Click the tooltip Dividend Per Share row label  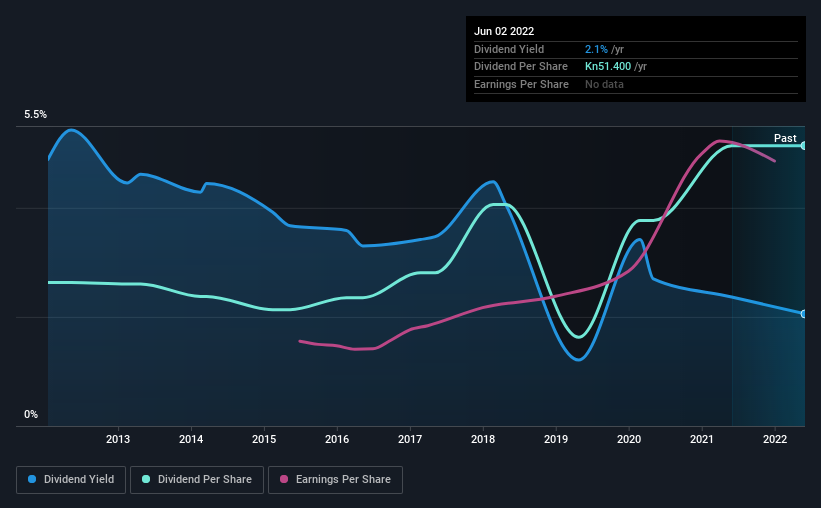[x=520, y=67]
